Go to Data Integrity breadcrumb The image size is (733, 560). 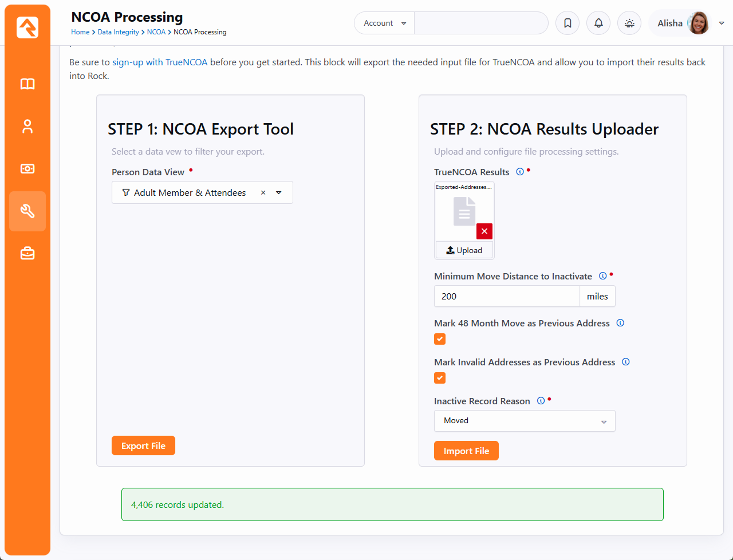(118, 32)
